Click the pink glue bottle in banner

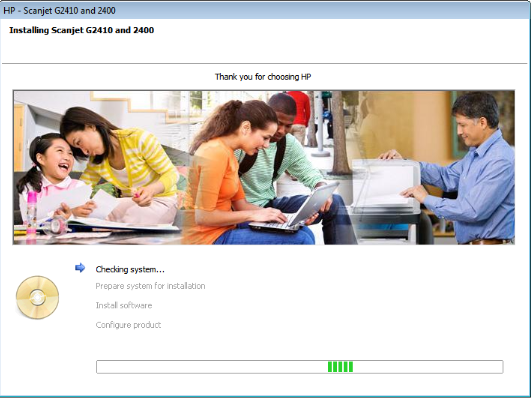pos(31,213)
